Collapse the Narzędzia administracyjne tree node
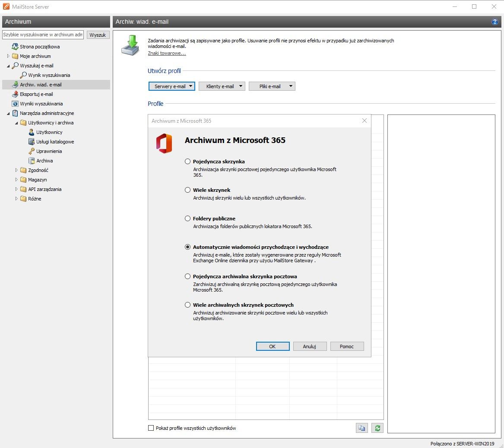This screenshot has width=504, height=448. pyautogui.click(x=8, y=114)
